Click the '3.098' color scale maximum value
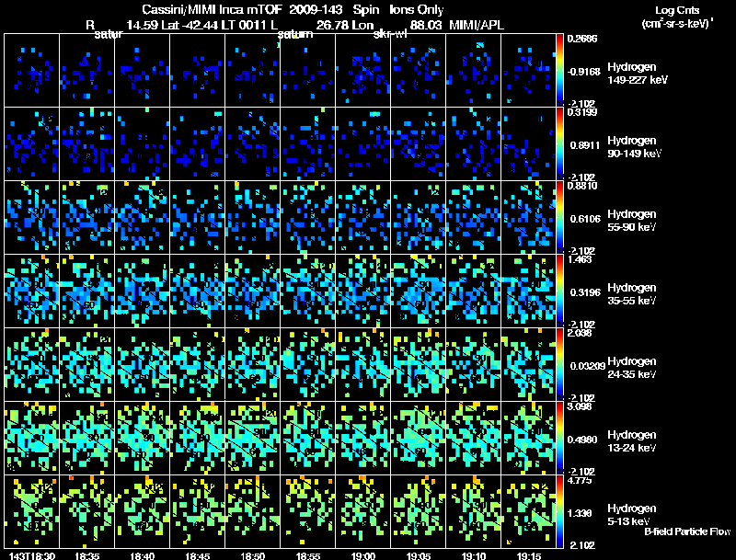The image size is (736, 560). 580,406
